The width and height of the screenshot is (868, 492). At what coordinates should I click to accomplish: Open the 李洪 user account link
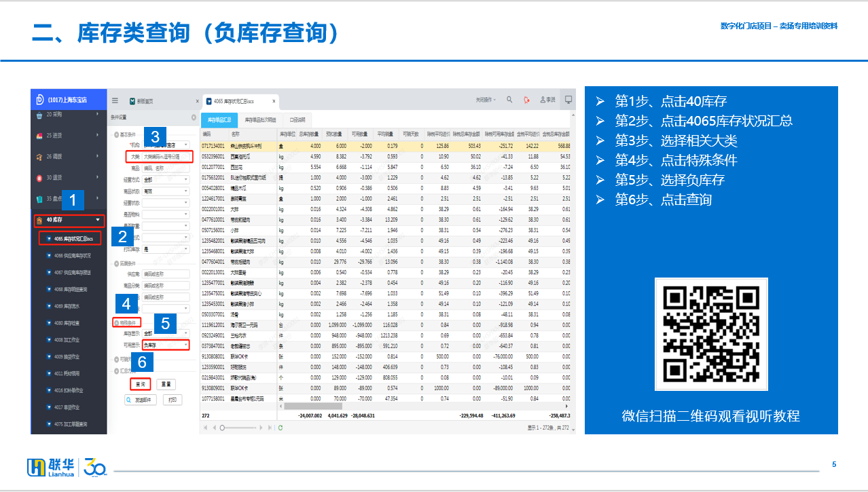(548, 100)
